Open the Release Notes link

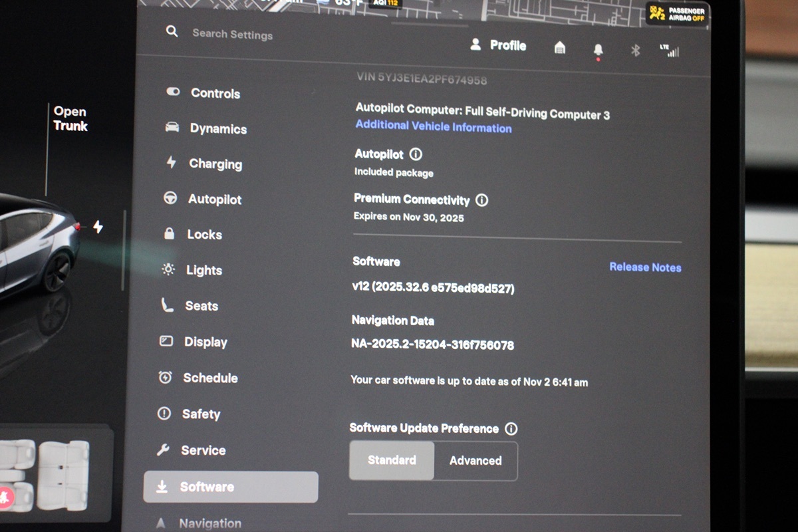coord(645,267)
